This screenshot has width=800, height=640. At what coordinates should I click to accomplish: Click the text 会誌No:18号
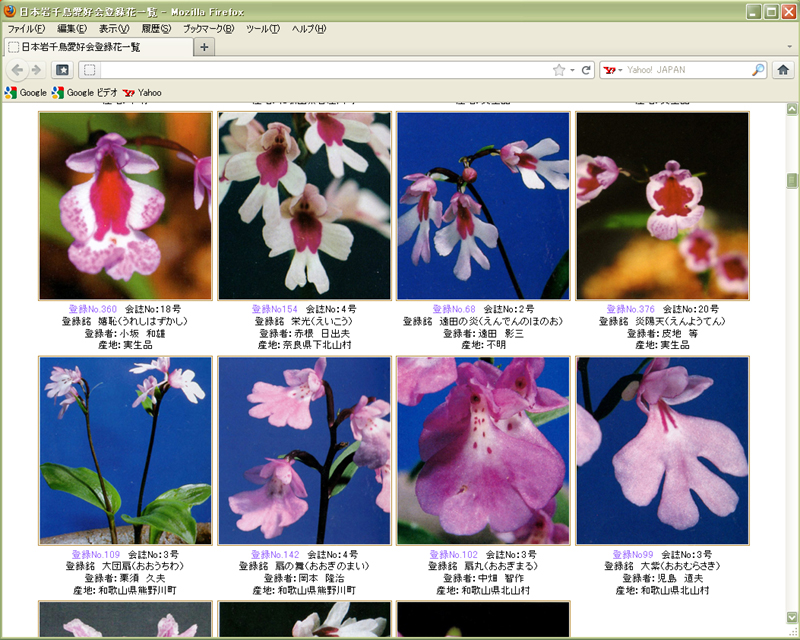pos(153,309)
